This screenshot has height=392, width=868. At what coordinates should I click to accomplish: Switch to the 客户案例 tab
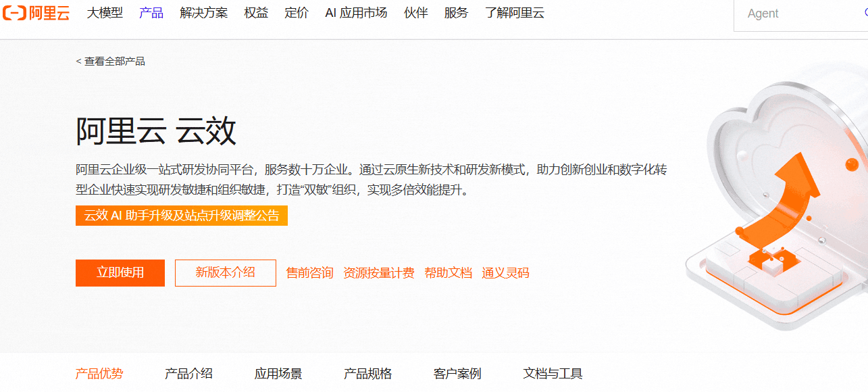click(x=457, y=374)
